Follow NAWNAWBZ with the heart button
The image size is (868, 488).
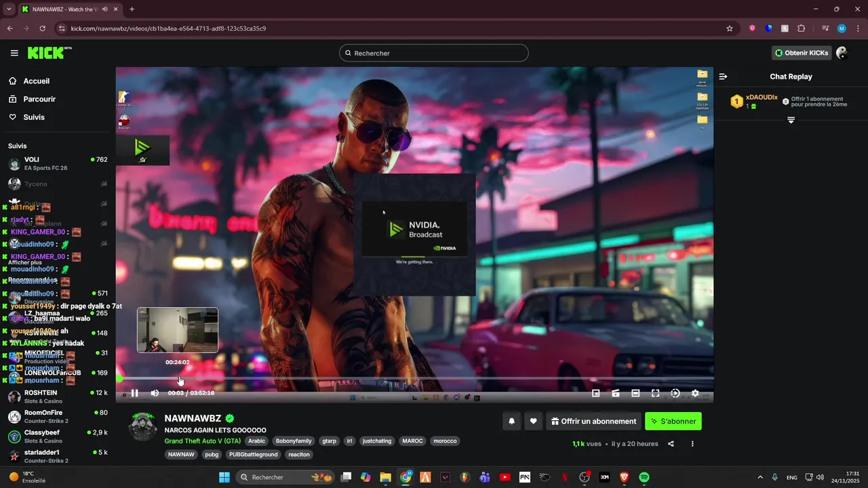tap(533, 421)
